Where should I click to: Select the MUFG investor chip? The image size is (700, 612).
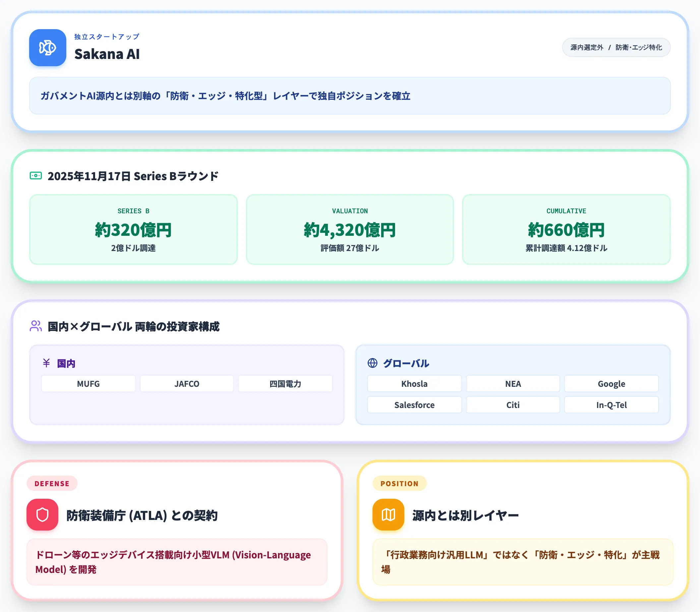tap(88, 384)
